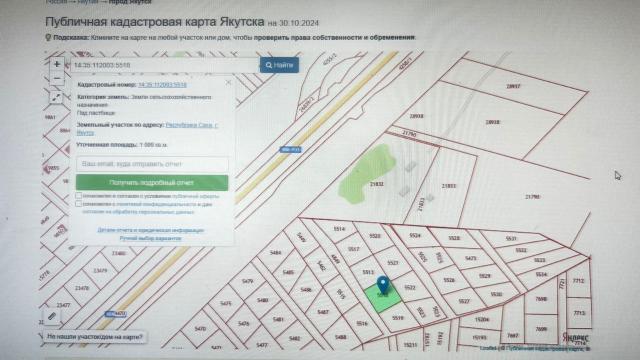The image size is (640, 360).
Task: Select parcel 5479 on the map
Action: [x=247, y=281]
